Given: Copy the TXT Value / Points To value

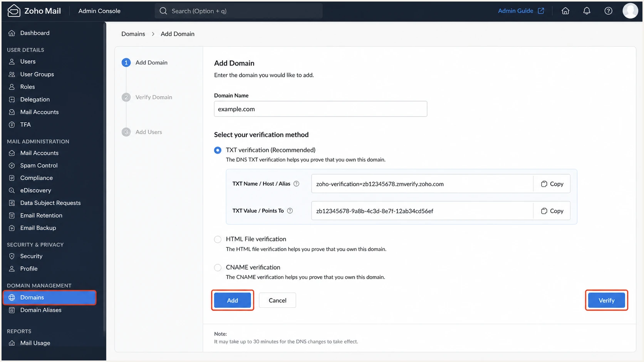Looking at the screenshot, I should coord(552,211).
